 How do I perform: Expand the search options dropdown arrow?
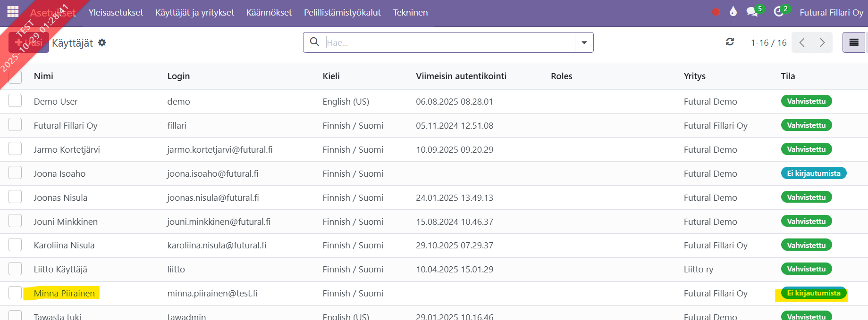[584, 42]
